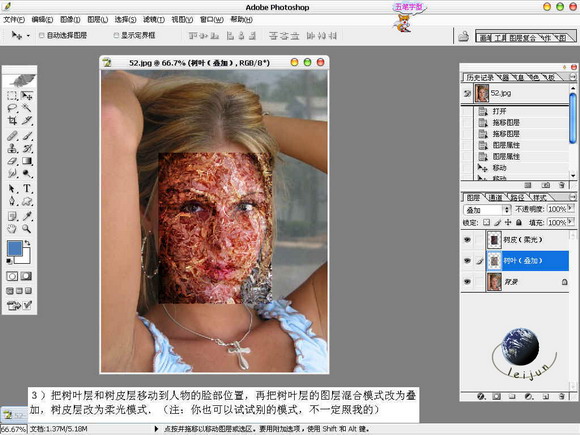Viewport: 580px width, 435px height.
Task: Select the Zoom magnifier tool
Action: point(26,229)
